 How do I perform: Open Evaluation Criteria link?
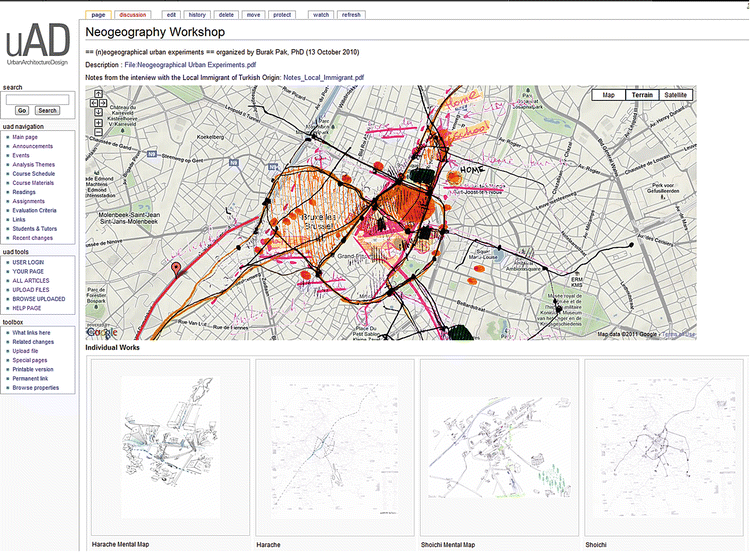(x=34, y=210)
